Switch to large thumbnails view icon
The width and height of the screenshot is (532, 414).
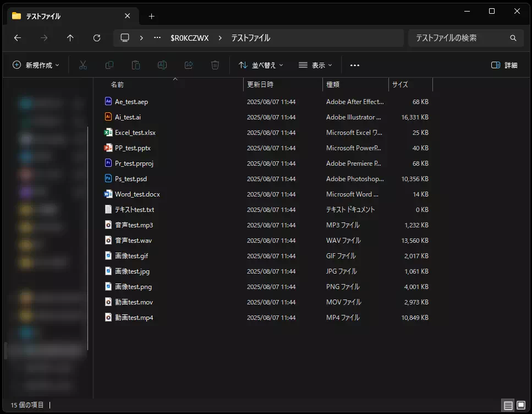pyautogui.click(x=521, y=405)
